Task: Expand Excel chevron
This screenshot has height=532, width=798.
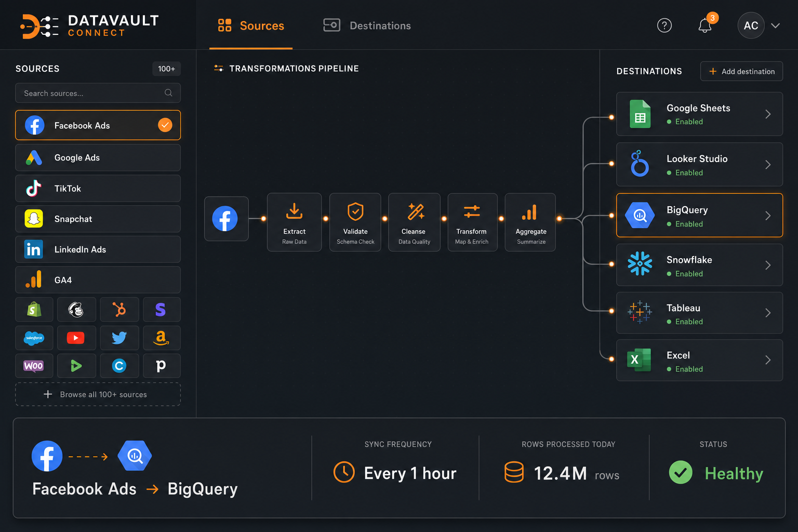Action: click(768, 360)
